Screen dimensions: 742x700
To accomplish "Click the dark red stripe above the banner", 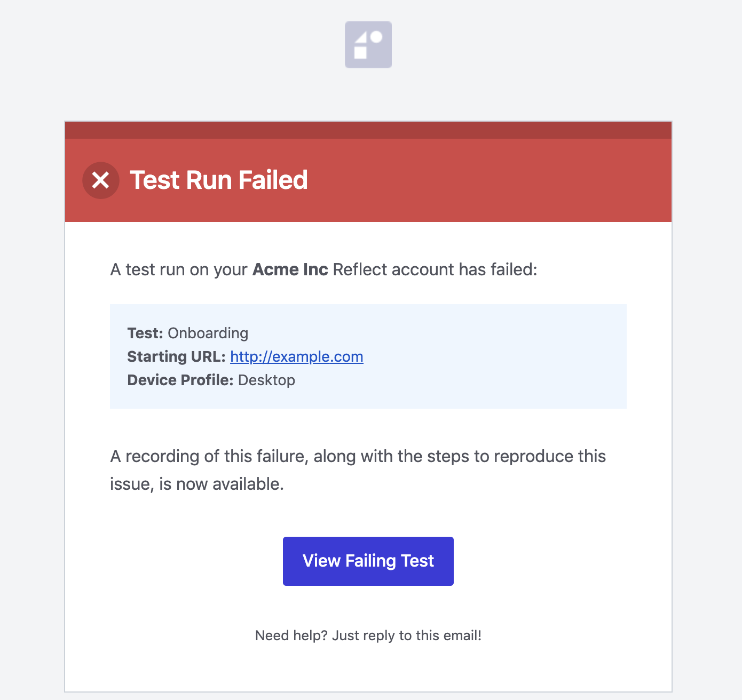I will [368, 128].
